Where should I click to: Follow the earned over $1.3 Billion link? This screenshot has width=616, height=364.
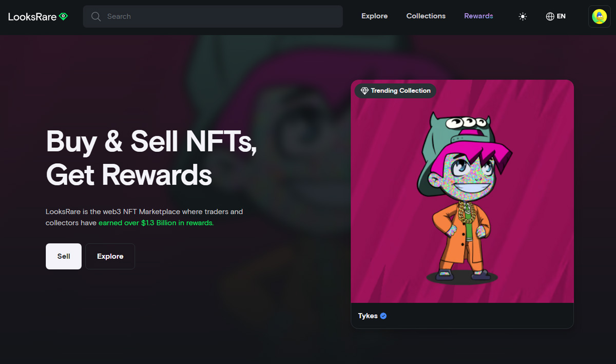[156, 223]
